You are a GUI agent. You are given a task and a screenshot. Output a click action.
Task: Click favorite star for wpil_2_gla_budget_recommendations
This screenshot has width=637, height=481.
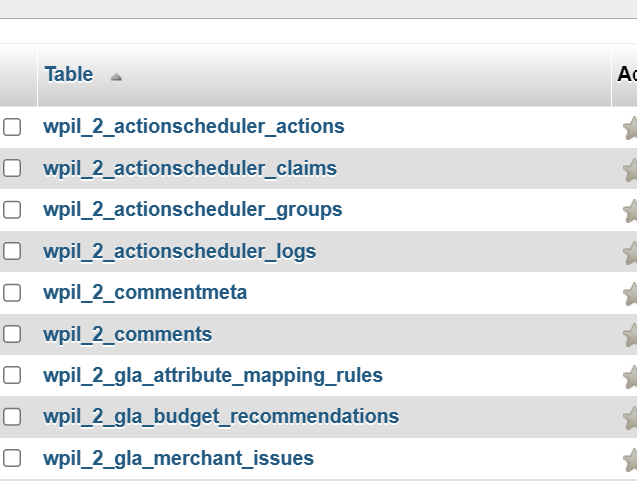tap(630, 418)
